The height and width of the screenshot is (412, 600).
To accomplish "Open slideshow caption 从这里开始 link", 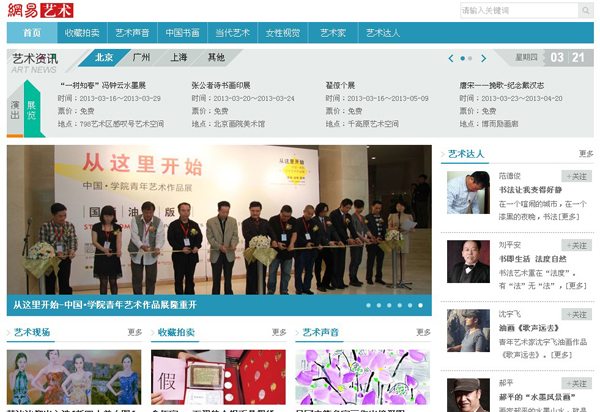I will pos(105,305).
